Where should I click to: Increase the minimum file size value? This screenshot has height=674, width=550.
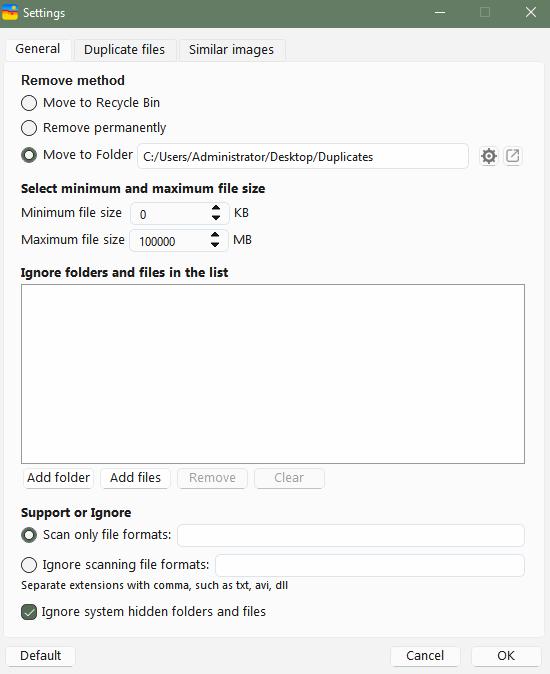pyautogui.click(x=216, y=208)
